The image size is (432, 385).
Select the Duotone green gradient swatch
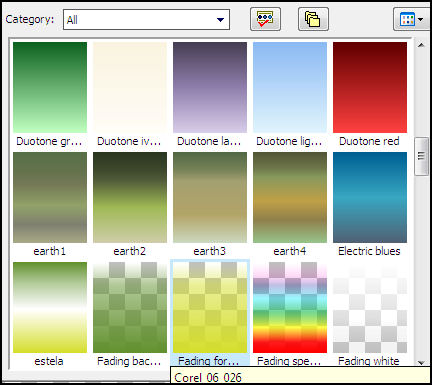(x=50, y=87)
